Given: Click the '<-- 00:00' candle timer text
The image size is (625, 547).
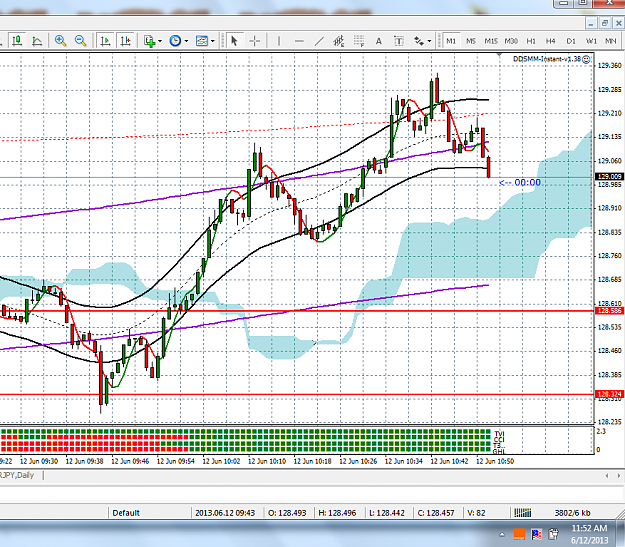Looking at the screenshot, I should pyautogui.click(x=520, y=183).
